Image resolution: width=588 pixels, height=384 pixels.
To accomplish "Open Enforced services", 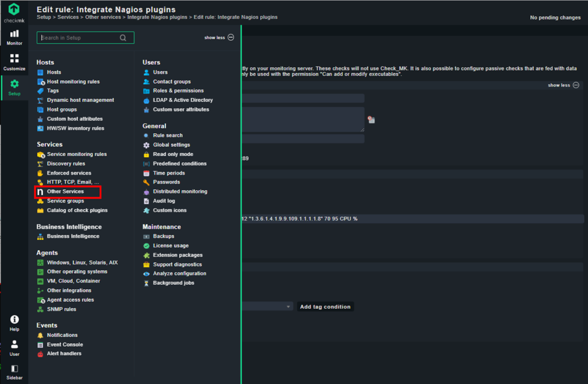I will pos(69,173).
